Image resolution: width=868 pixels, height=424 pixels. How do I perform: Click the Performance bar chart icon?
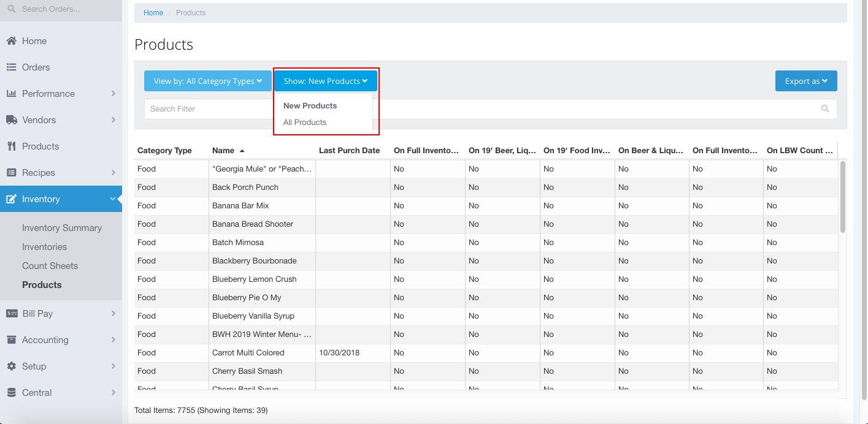[11, 94]
